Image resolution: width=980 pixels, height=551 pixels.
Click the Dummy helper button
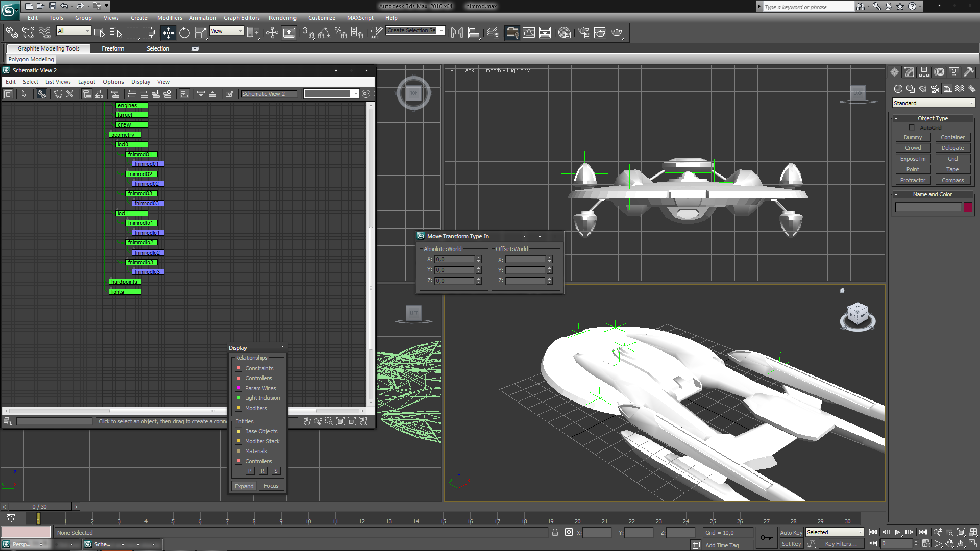tap(913, 137)
